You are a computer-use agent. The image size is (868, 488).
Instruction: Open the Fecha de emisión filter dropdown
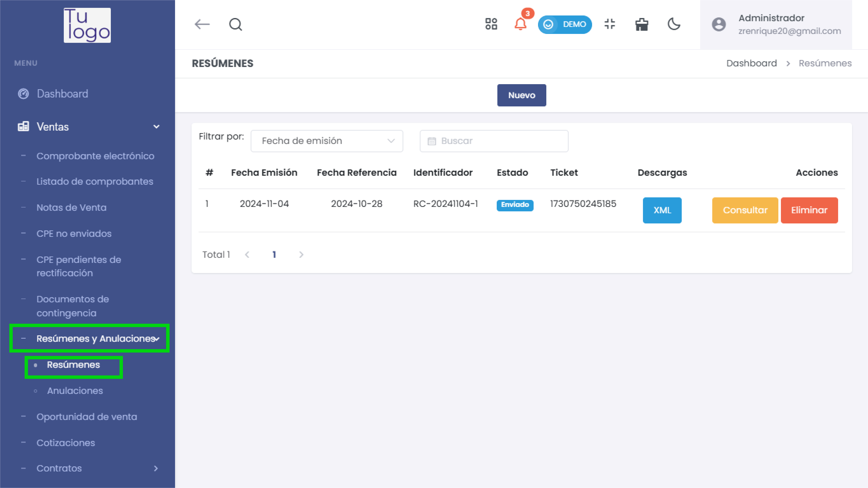click(327, 141)
